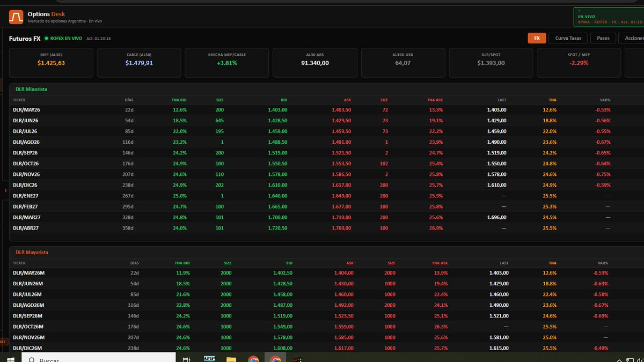Select the FX tab
Viewport: 644px width, 362px height.
point(537,38)
